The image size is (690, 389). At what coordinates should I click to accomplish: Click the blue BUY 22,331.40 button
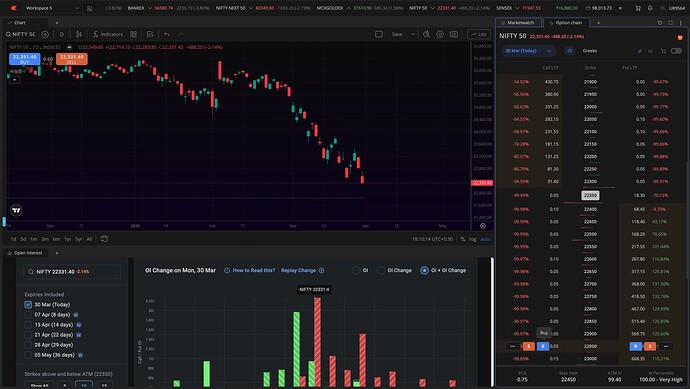tap(25, 59)
